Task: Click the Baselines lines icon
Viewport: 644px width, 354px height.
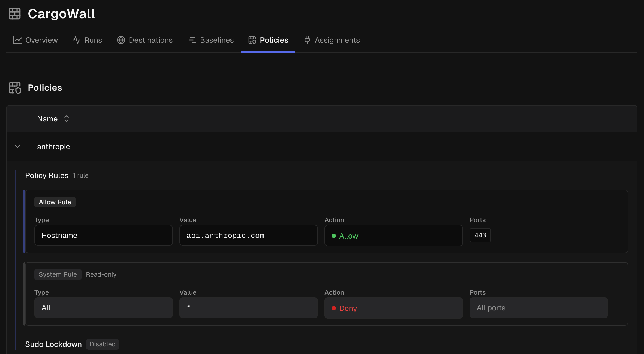Action: pyautogui.click(x=192, y=40)
